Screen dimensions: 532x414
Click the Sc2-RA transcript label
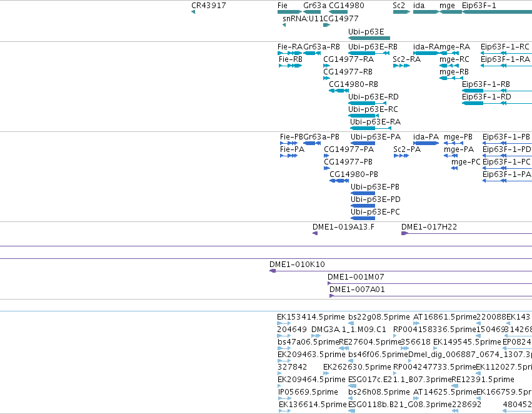(x=406, y=59)
